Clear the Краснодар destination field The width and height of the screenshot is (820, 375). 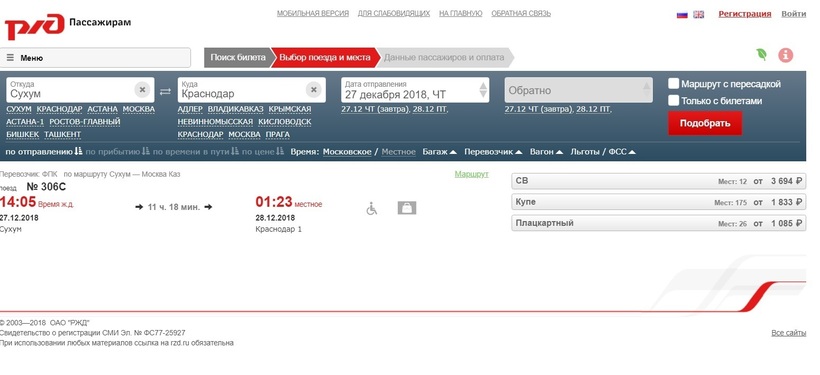pos(313,90)
